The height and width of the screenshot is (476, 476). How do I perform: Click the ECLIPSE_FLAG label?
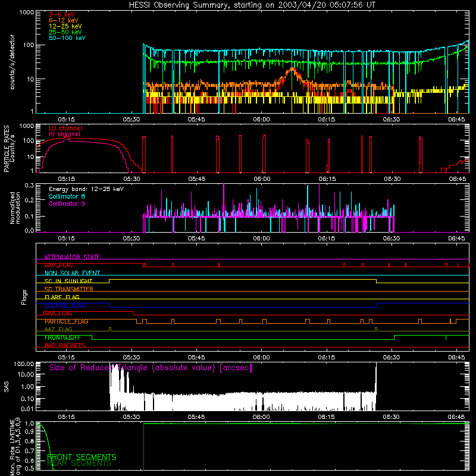click(65, 305)
